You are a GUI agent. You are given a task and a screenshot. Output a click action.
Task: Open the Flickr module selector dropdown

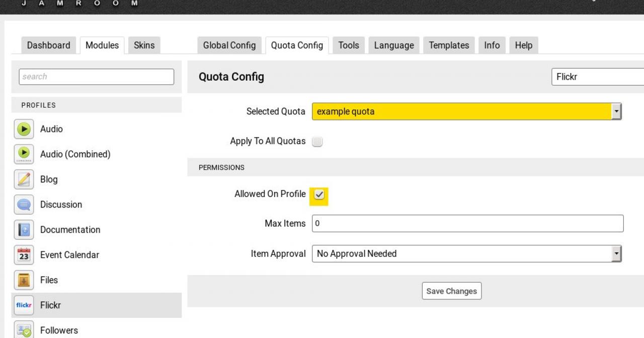tap(597, 77)
